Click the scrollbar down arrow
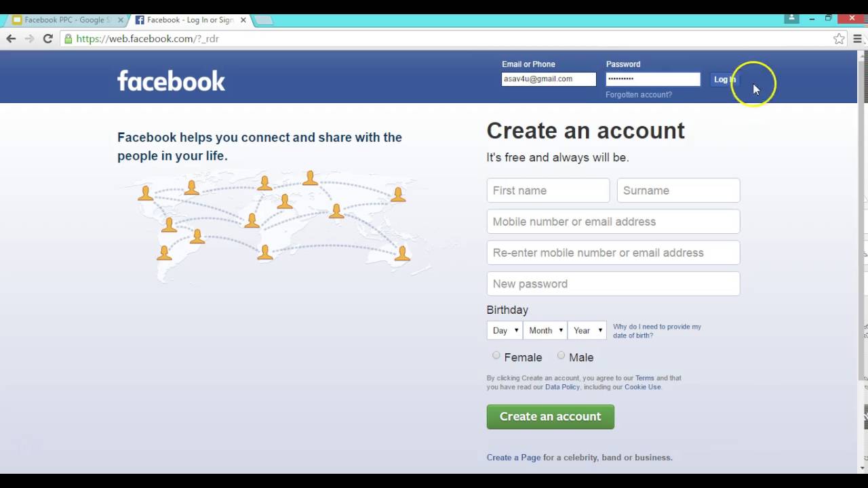This screenshot has width=868, height=488. 863,468
